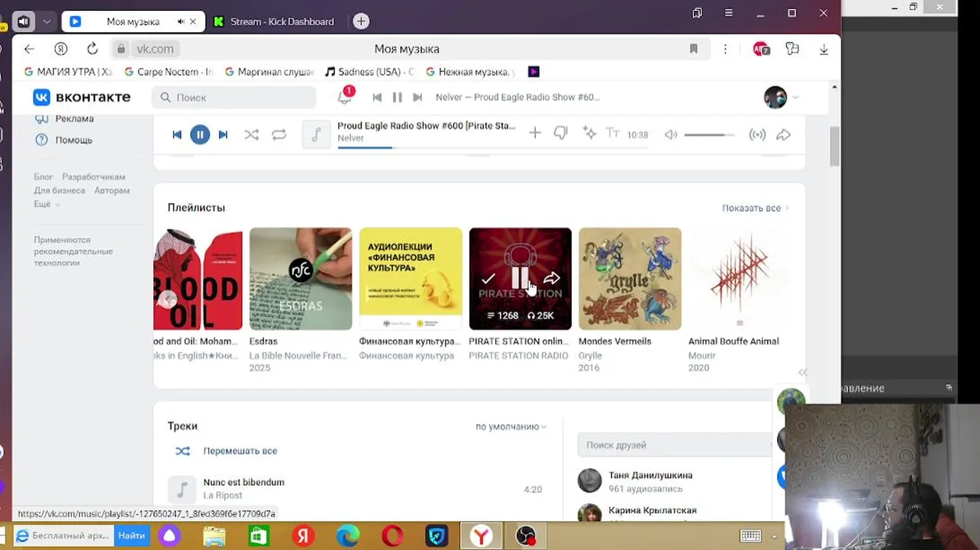Open the Carpe Noctem bookmark
Viewport: 980px width, 550px height.
(169, 72)
